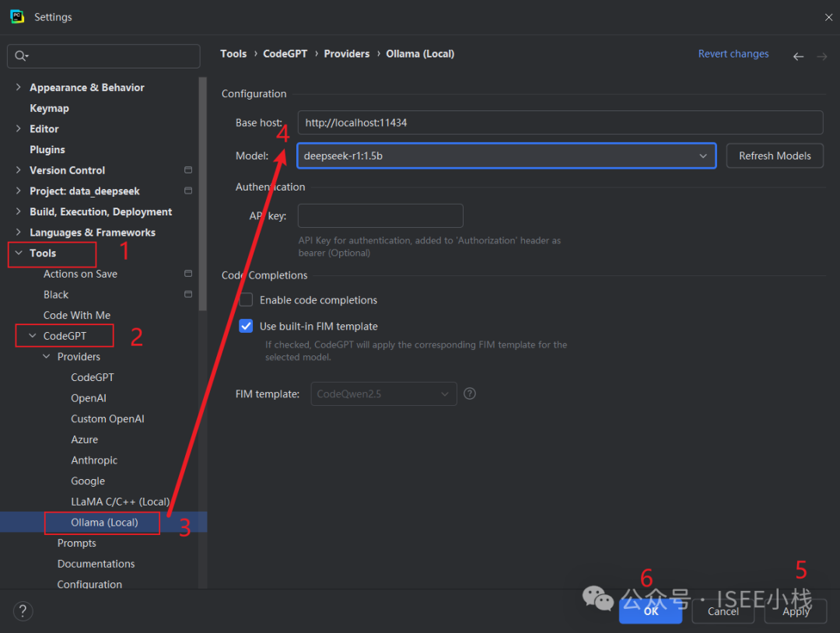840x633 pixels.
Task: Select Ollama (Local) provider
Action: point(104,522)
